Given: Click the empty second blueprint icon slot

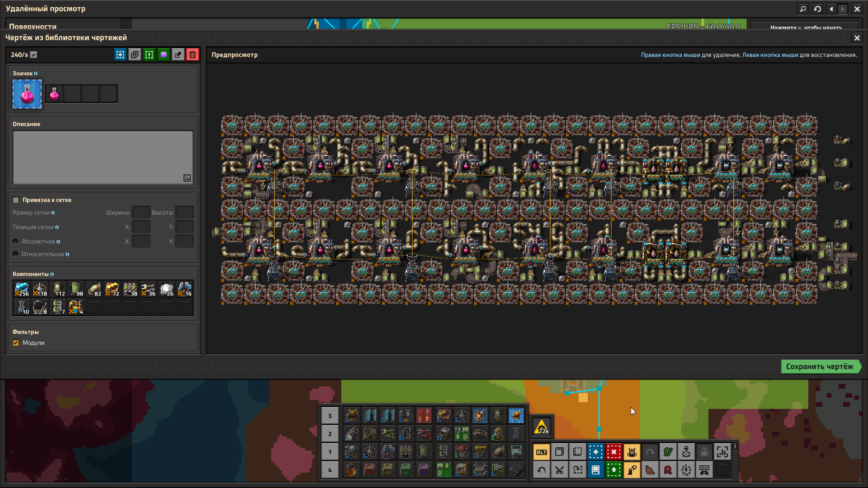Looking at the screenshot, I should 72,94.
